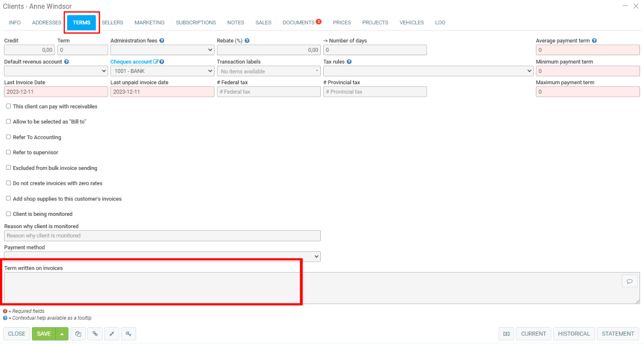Click the Reason why client is monitored field
The width and height of the screenshot is (644, 344).
pos(162,236)
